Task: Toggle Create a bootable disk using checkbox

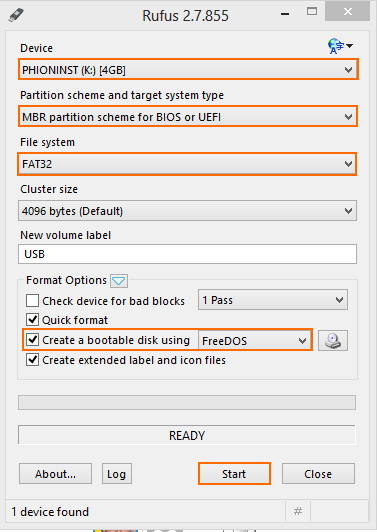Action: tap(32, 340)
